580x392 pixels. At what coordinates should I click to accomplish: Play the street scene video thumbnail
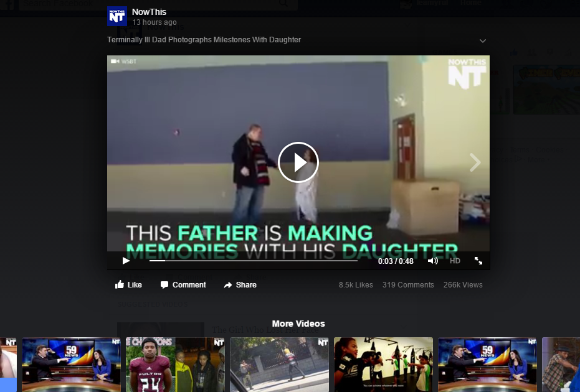(279, 365)
